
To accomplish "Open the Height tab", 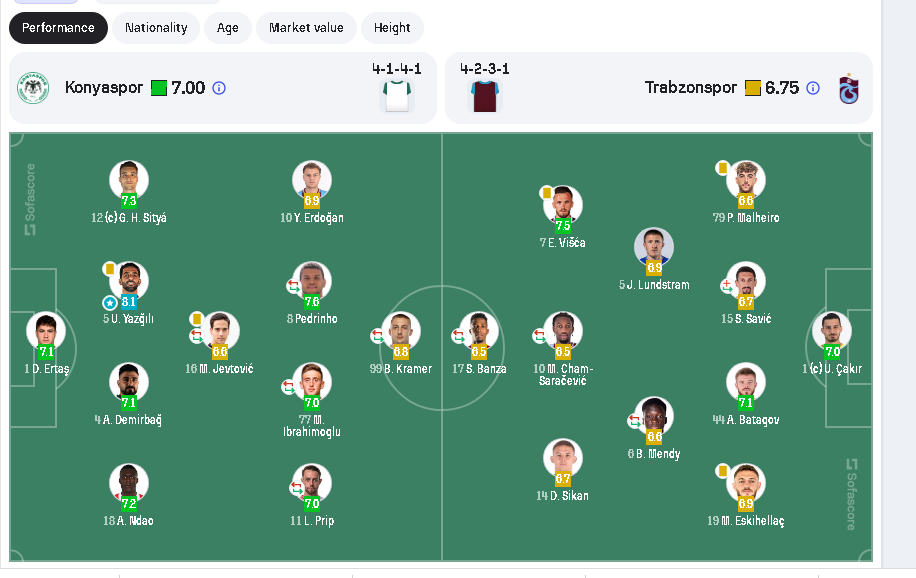I will (x=392, y=28).
